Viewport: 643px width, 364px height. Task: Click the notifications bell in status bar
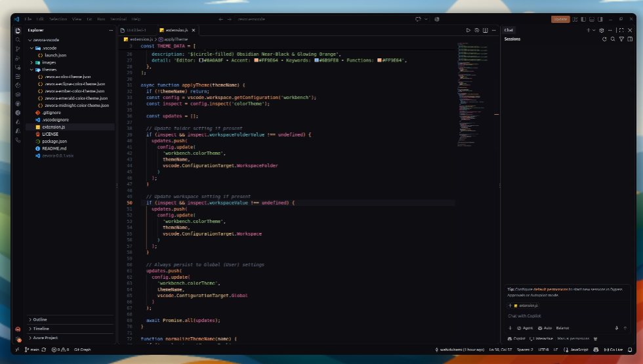630,350
